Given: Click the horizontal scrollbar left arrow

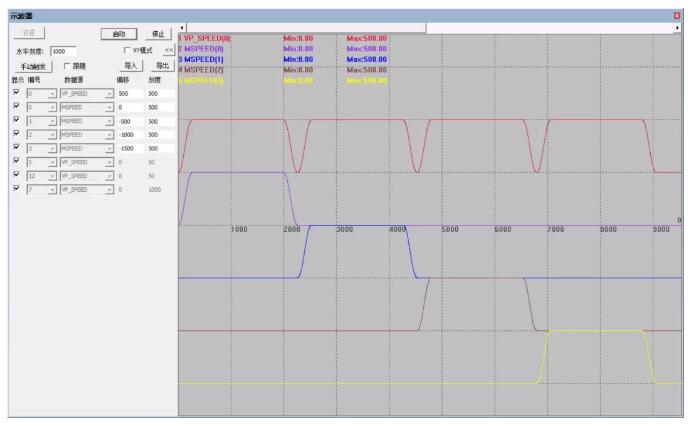Looking at the screenshot, I should pyautogui.click(x=183, y=28).
